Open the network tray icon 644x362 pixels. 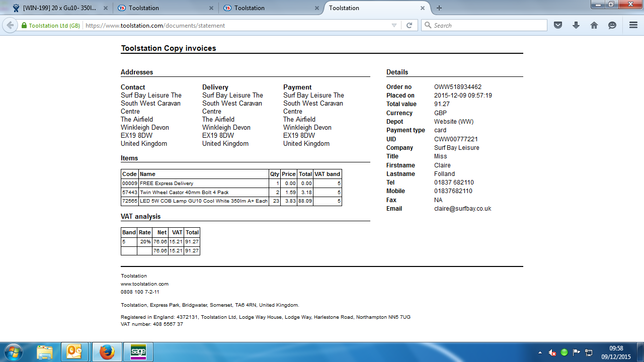coord(589,352)
